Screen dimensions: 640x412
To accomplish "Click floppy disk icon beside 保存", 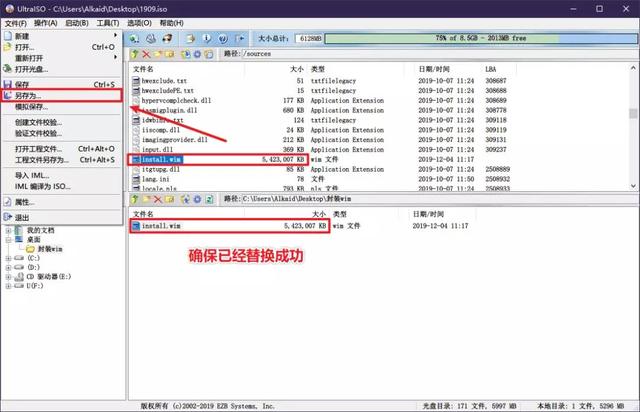I will pyautogui.click(x=7, y=85).
